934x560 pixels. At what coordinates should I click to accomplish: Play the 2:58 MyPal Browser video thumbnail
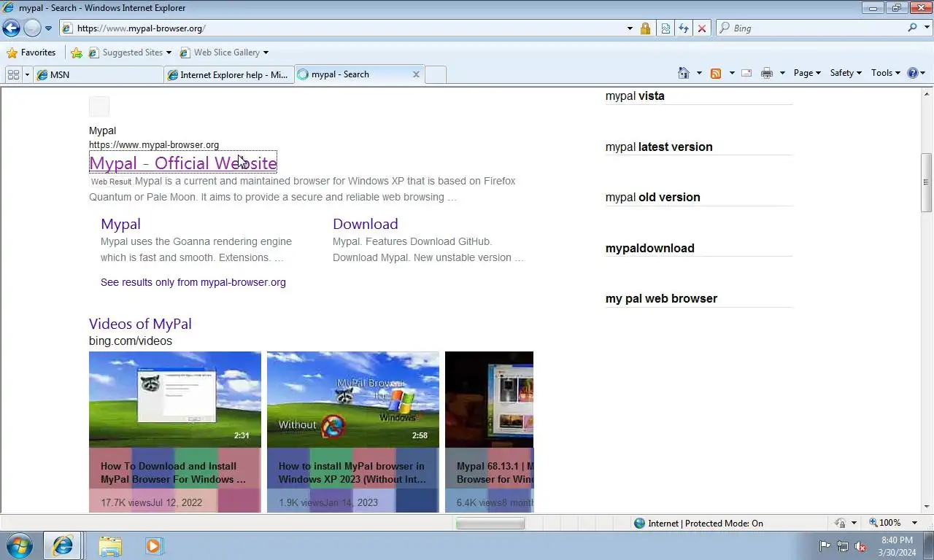[x=353, y=400]
